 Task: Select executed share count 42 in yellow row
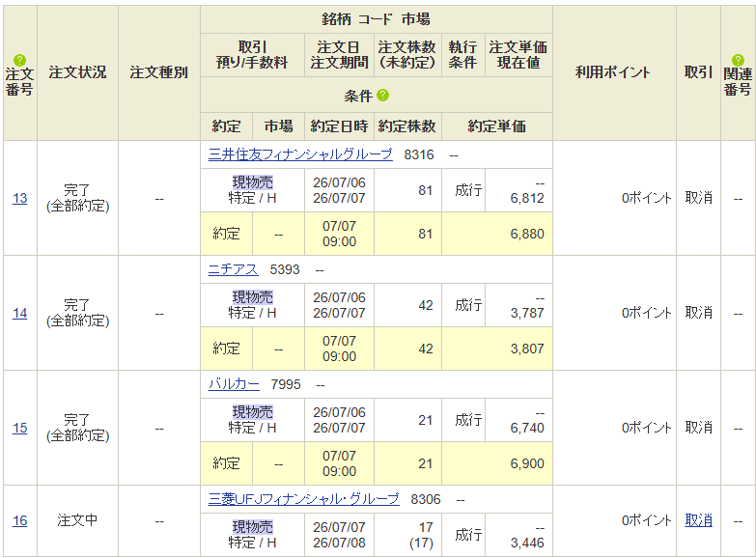pos(425,349)
